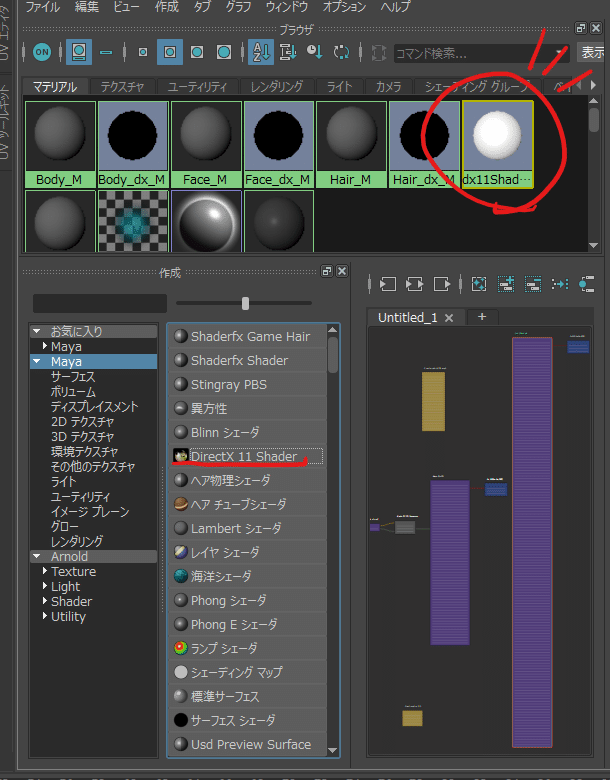The height and width of the screenshot is (780, 610).
Task: Select the dx11Shader material swatch
Action: point(498,144)
